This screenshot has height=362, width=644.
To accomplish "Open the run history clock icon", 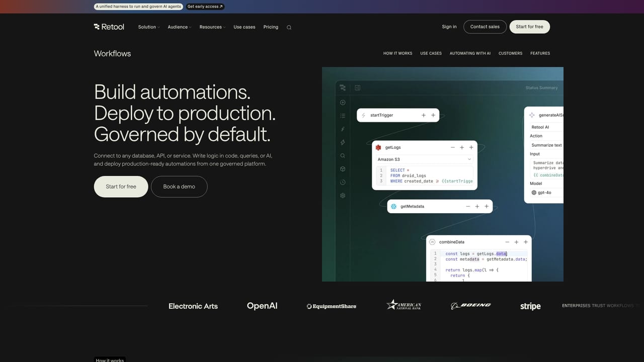I will tap(343, 182).
